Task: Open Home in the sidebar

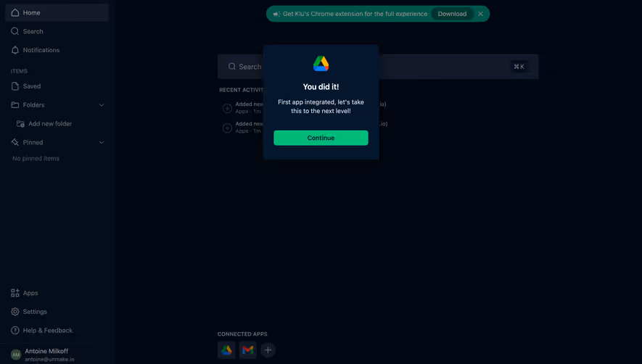Action: click(x=57, y=13)
